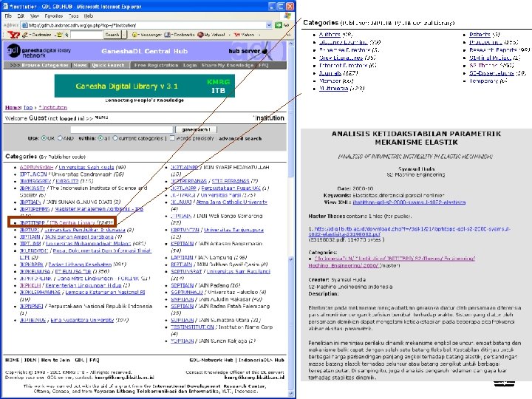Click the Yahoo toolbar Search button
532x399 pixels.
112,35
